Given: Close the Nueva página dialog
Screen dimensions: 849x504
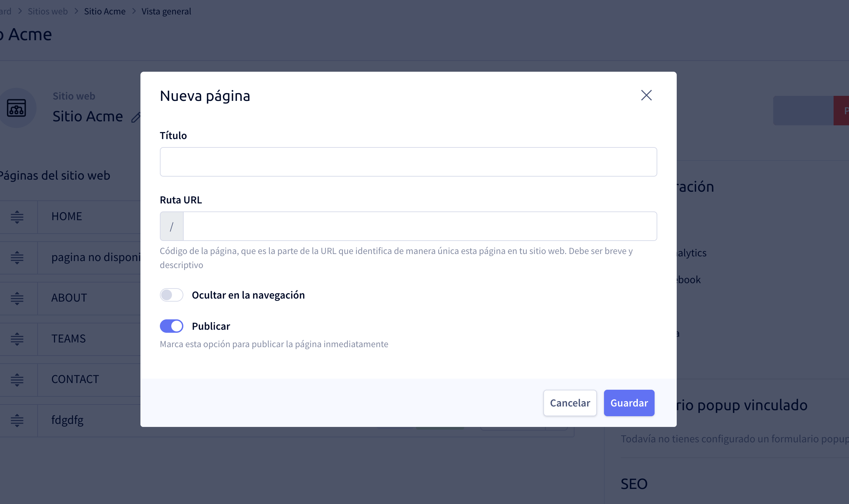Looking at the screenshot, I should pos(646,96).
